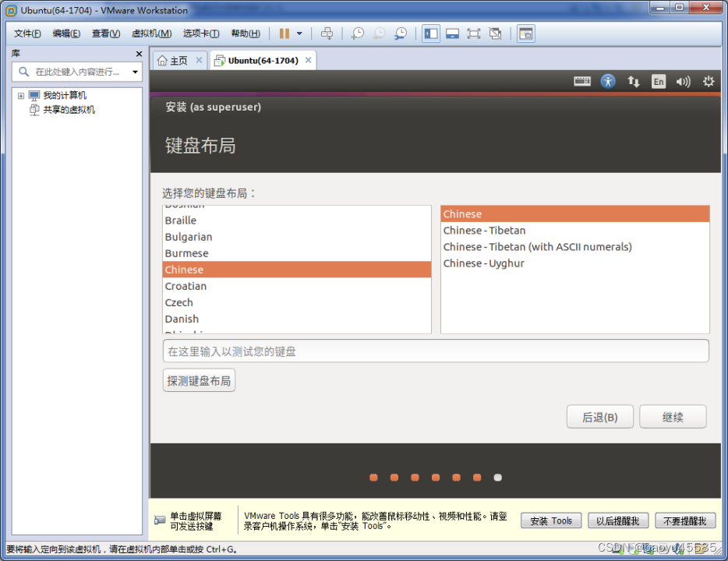Viewport: 728px width, 561px height.
Task: Open the snapshot manager icon
Action: pos(400,34)
